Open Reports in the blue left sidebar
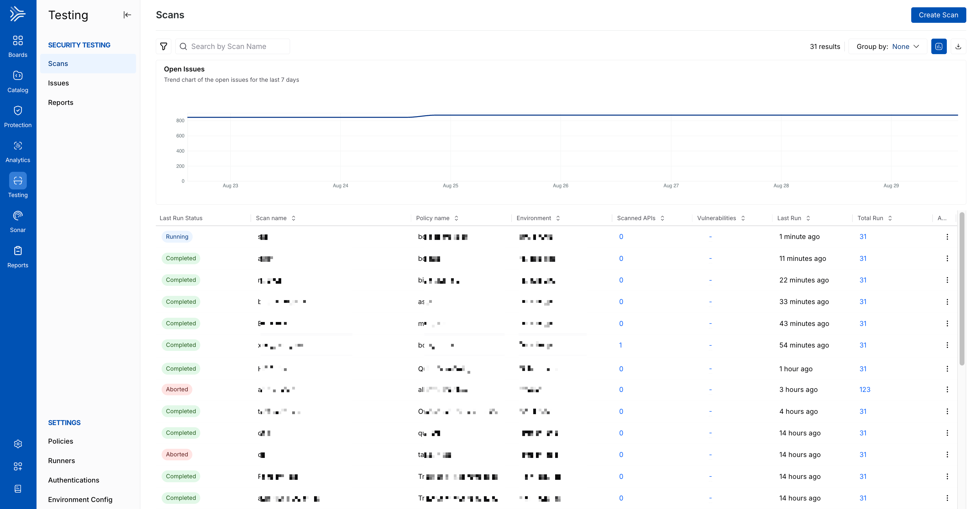980x509 pixels. click(18, 257)
